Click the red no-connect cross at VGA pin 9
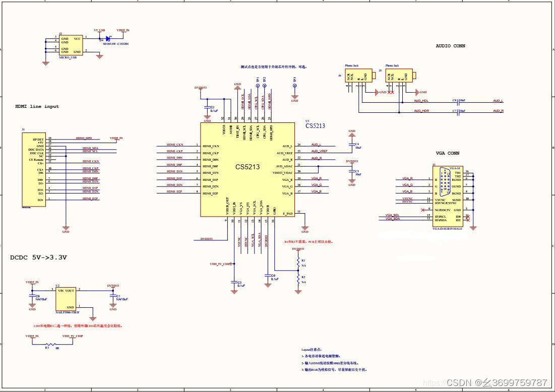555x392 pixels. pyautogui.click(x=422, y=210)
